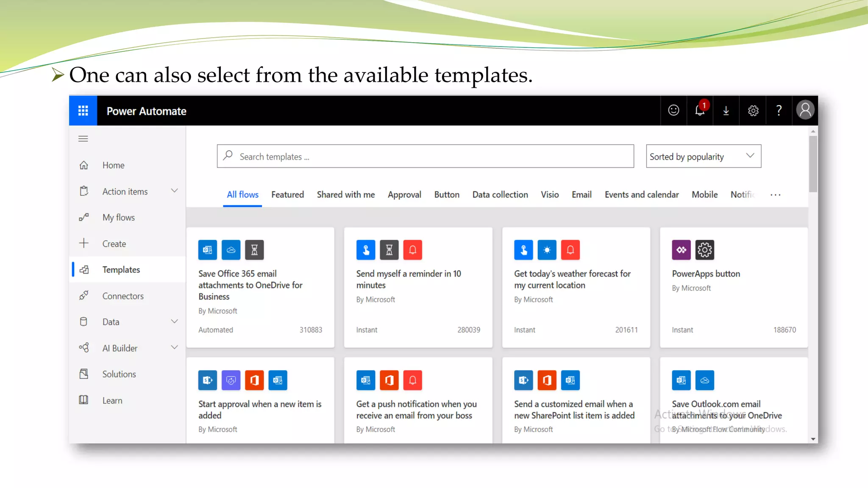
Task: Click the search magnifier icon
Action: [x=228, y=155]
